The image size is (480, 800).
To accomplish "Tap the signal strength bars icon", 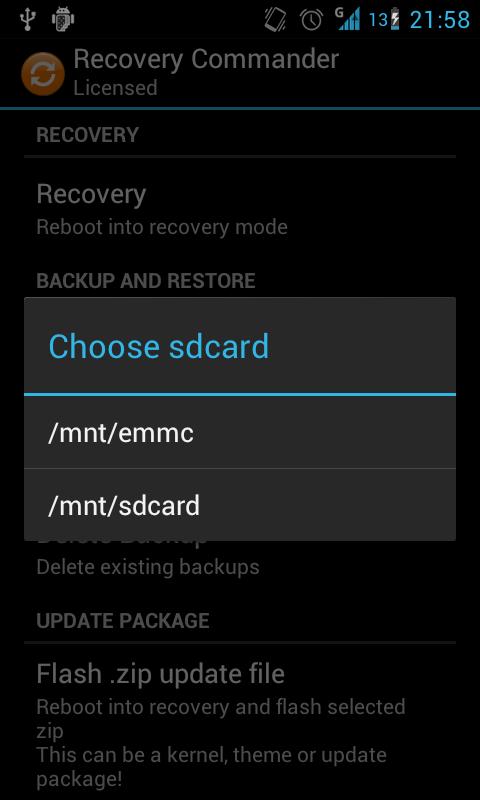I will [347, 19].
